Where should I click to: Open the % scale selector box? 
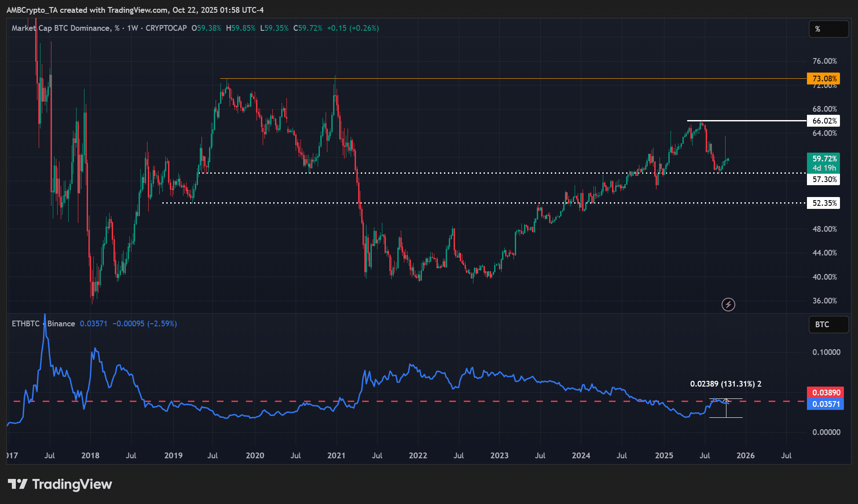tap(829, 29)
